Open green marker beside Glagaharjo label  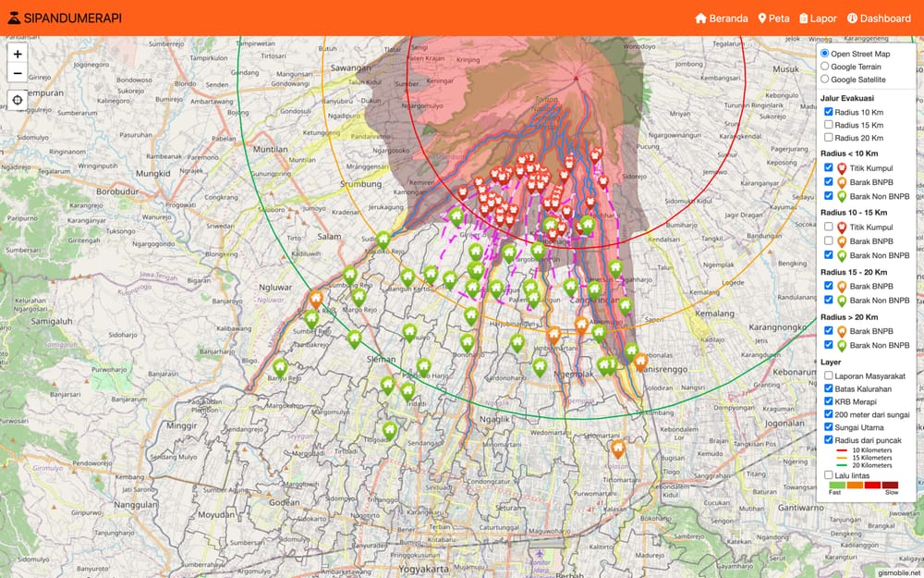coord(615,268)
